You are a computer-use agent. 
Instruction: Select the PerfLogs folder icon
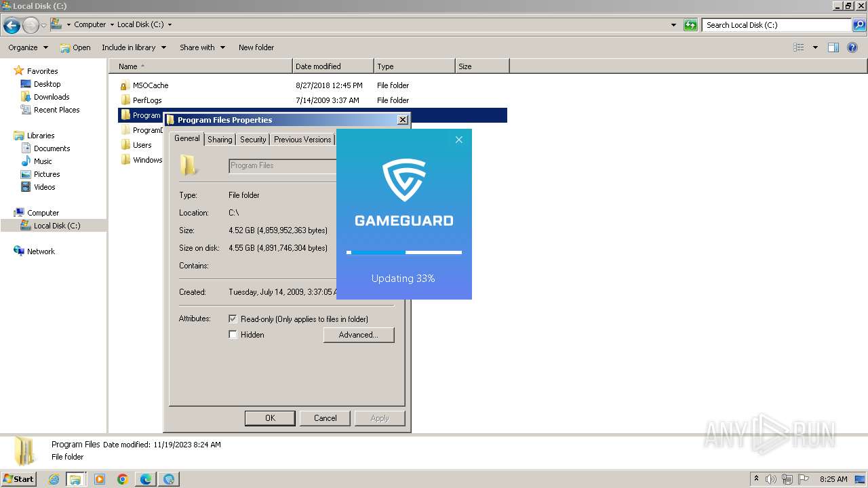pos(125,100)
